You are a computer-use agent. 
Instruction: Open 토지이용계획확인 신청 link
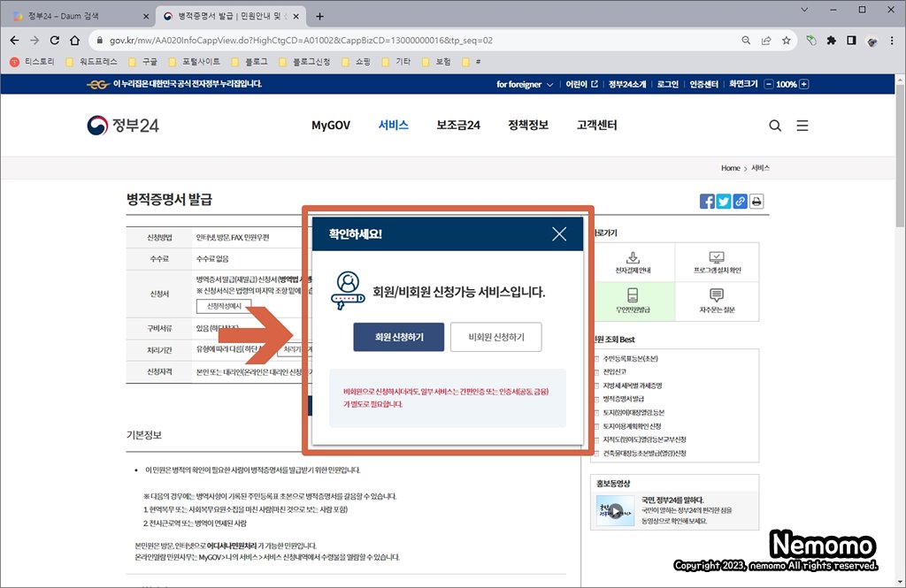tap(632, 426)
